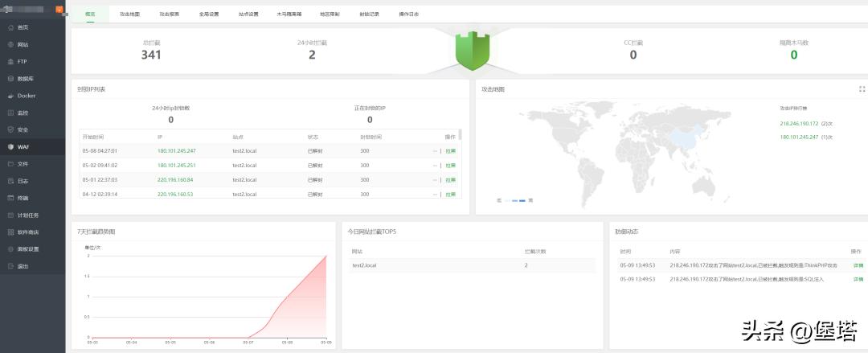Open 监控 monitoring in the sidebar
Viewport: 868px width, 353px height.
[x=23, y=113]
